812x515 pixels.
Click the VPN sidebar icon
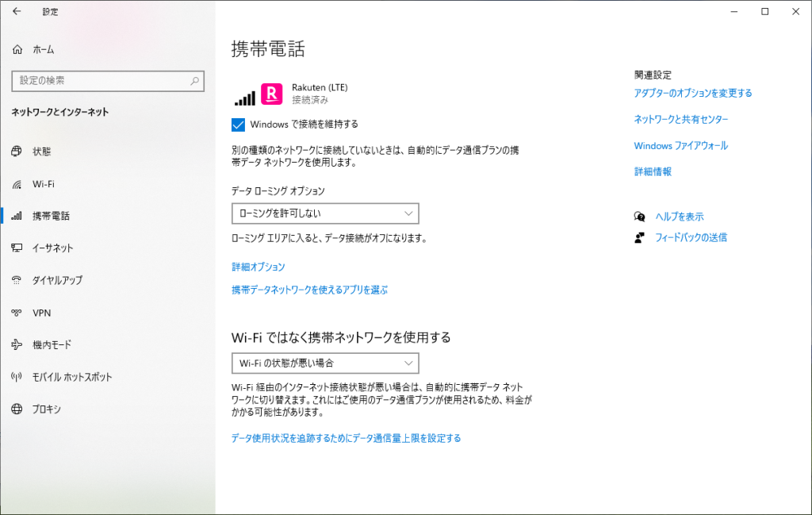point(17,313)
